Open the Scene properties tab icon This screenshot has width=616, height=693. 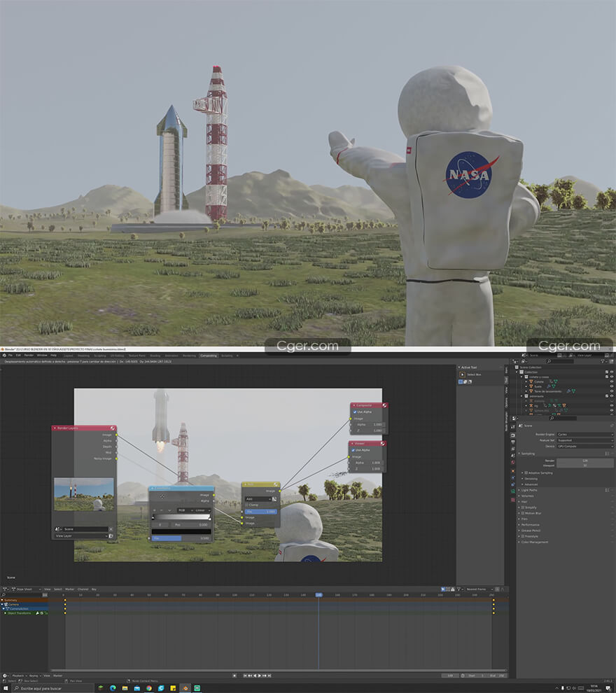tap(512, 456)
